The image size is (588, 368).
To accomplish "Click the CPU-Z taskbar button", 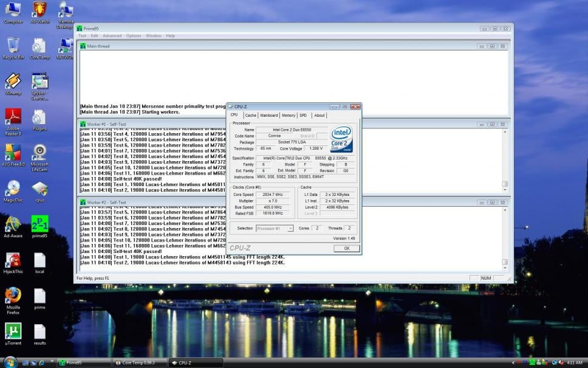I will pos(196,363).
